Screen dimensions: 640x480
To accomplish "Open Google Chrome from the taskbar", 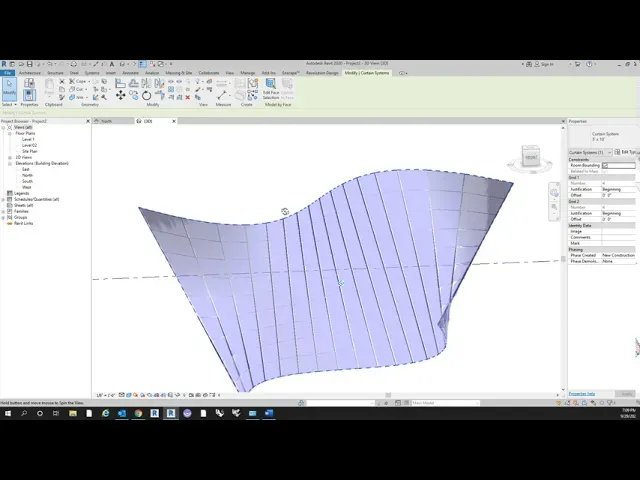I will tap(139, 413).
